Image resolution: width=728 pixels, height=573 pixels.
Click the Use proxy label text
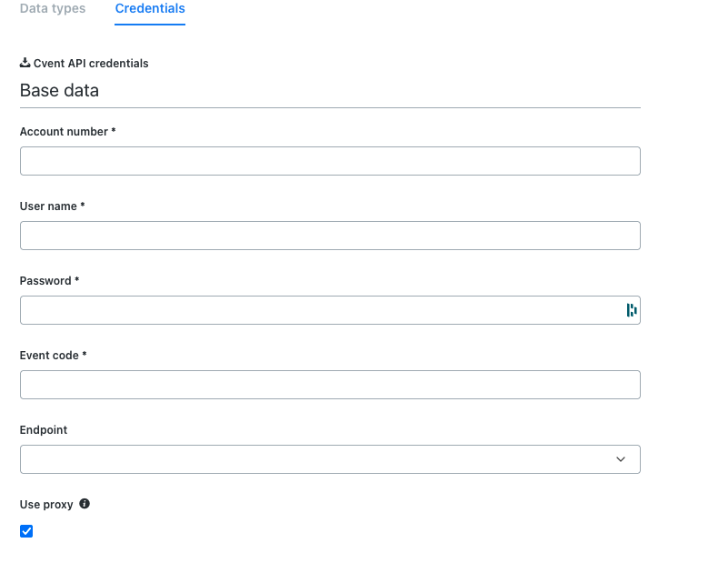point(46,505)
